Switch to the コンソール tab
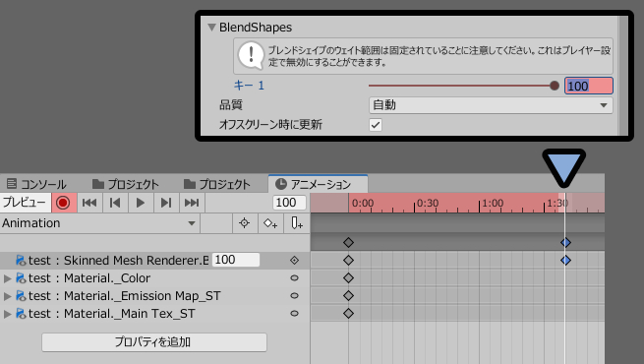 point(36,184)
